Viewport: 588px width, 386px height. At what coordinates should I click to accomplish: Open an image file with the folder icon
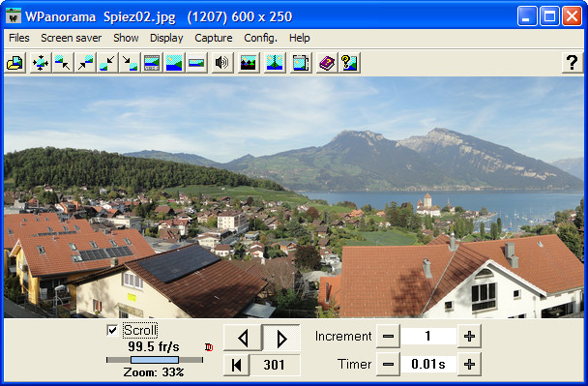point(15,63)
